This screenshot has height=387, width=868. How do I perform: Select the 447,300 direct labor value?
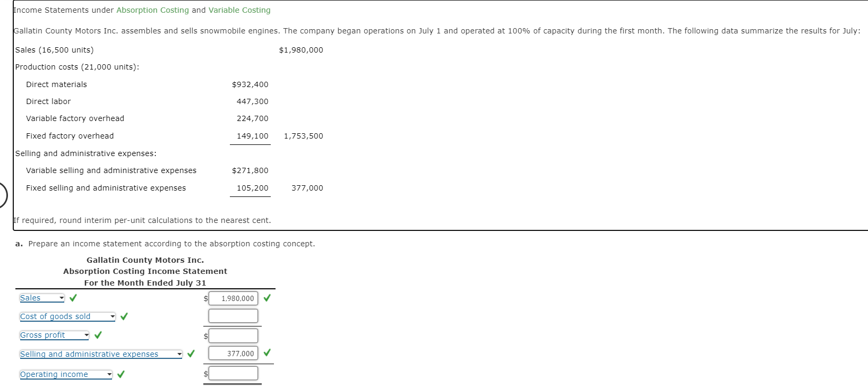pyautogui.click(x=253, y=101)
